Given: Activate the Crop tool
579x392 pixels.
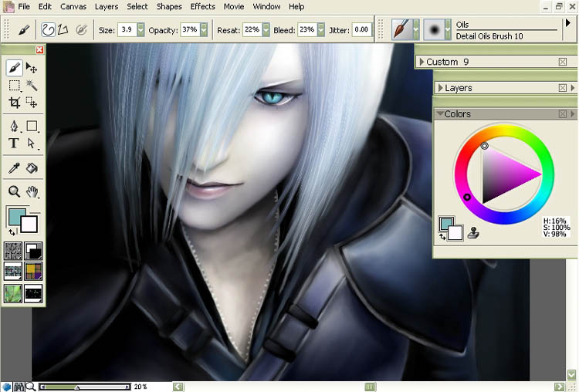Looking at the screenshot, I should pyautogui.click(x=14, y=103).
